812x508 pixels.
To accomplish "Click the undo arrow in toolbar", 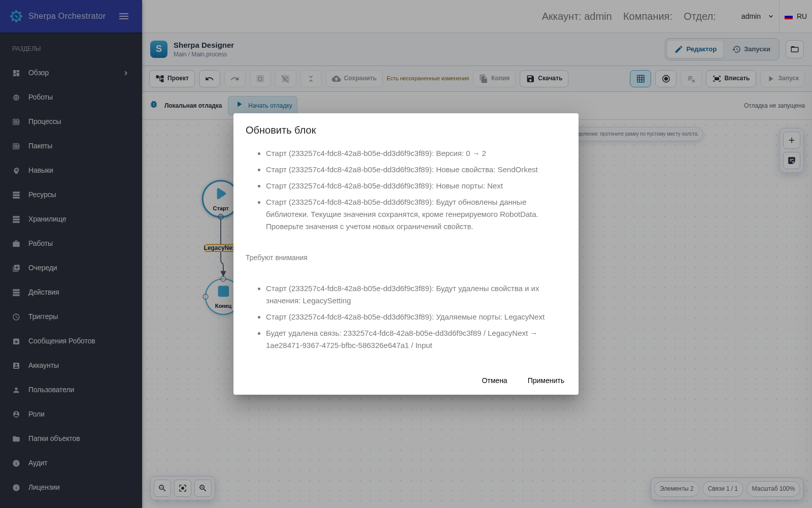I will (210, 79).
